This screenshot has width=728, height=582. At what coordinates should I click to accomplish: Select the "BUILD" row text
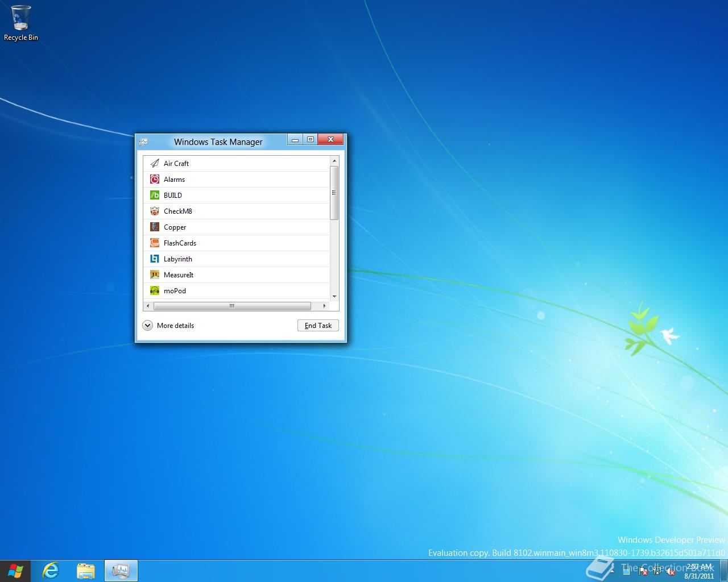(173, 195)
